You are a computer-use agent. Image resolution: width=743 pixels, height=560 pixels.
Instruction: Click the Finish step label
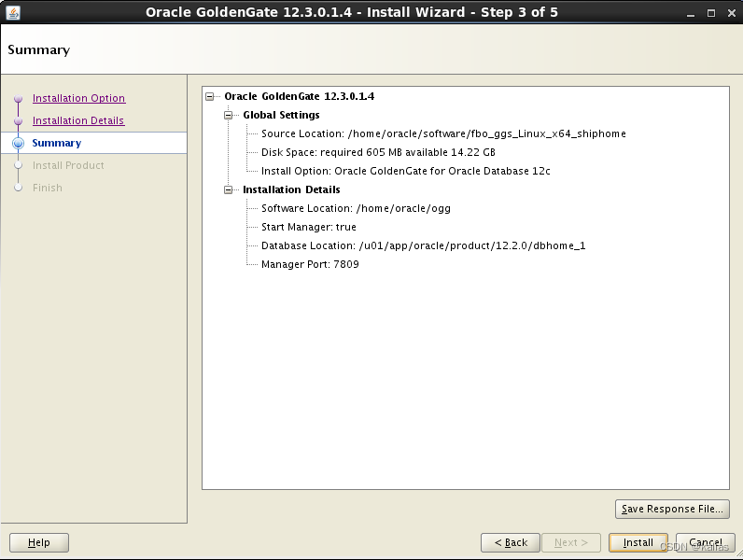point(48,188)
